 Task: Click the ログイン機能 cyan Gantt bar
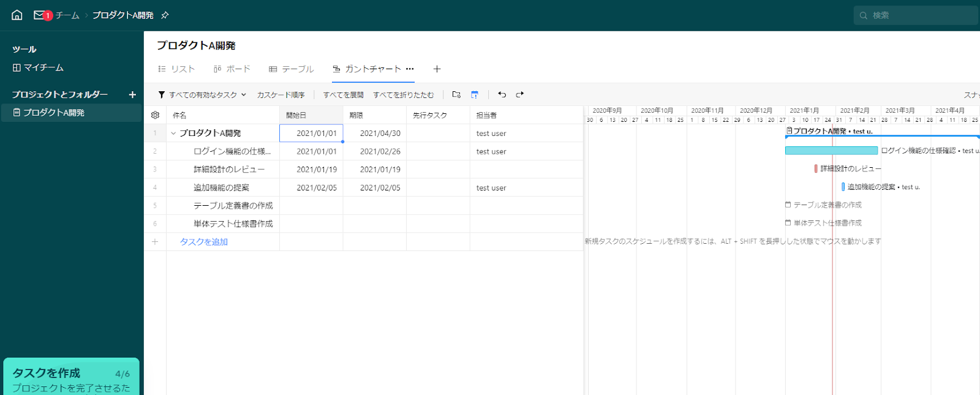[x=831, y=151]
